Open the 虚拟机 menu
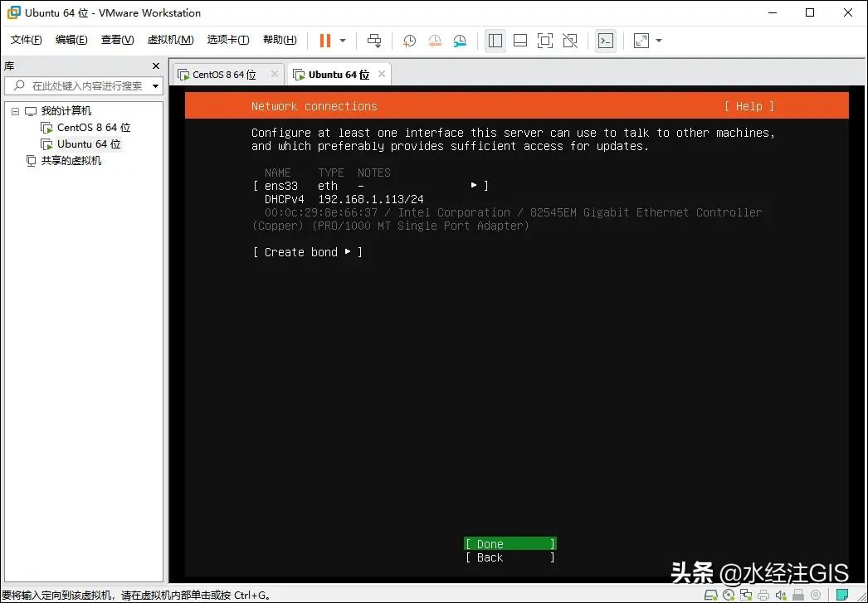The width and height of the screenshot is (868, 603). [x=170, y=39]
